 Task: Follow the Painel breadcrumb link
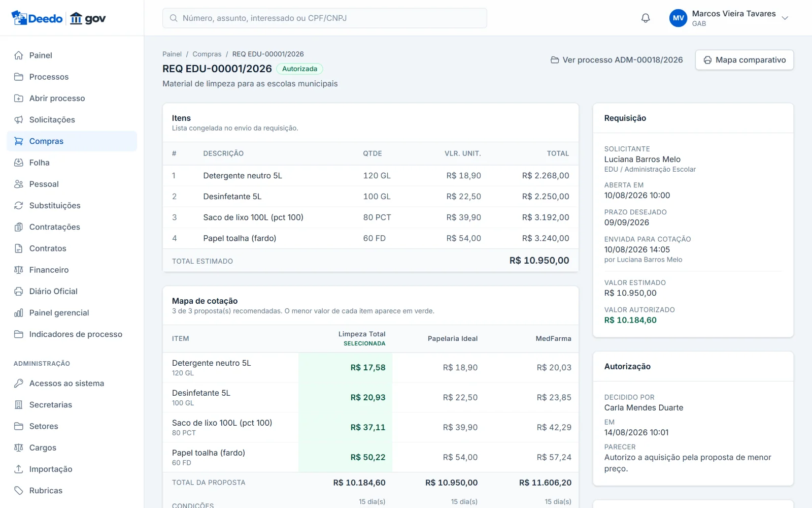pyautogui.click(x=172, y=54)
